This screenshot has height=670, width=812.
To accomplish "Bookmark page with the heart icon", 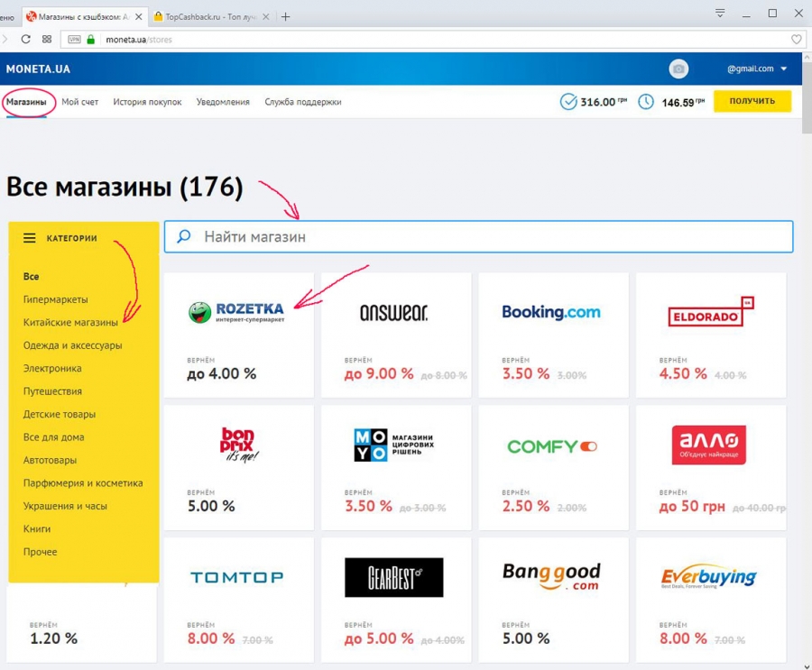I will point(797,40).
